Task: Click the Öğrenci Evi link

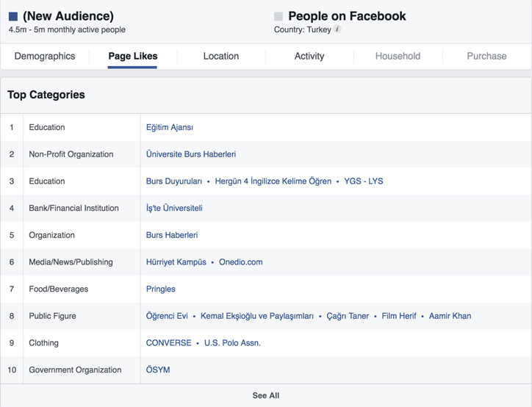Action: [x=167, y=316]
